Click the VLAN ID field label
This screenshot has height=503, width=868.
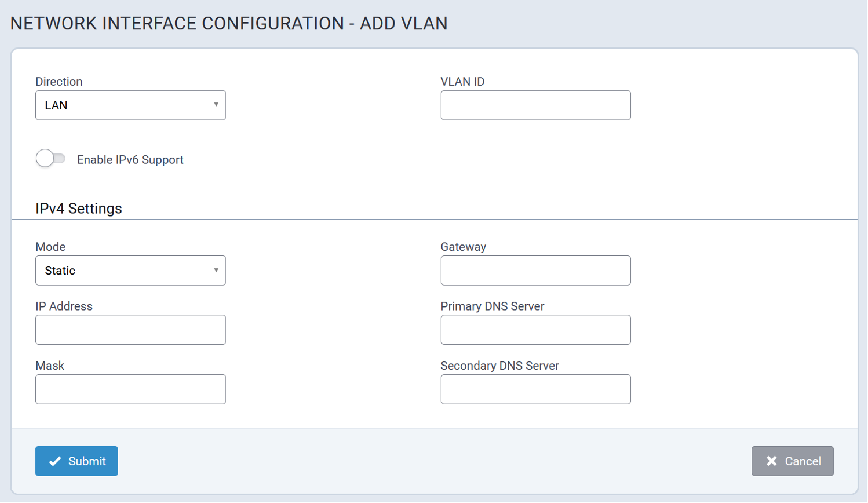[x=462, y=82]
